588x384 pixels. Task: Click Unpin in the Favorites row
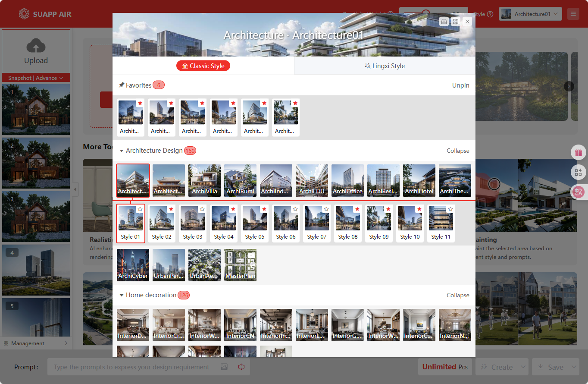(x=460, y=85)
